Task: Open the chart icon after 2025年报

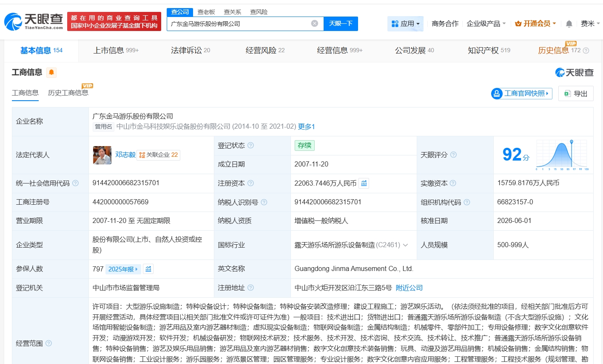Action: 148,269
